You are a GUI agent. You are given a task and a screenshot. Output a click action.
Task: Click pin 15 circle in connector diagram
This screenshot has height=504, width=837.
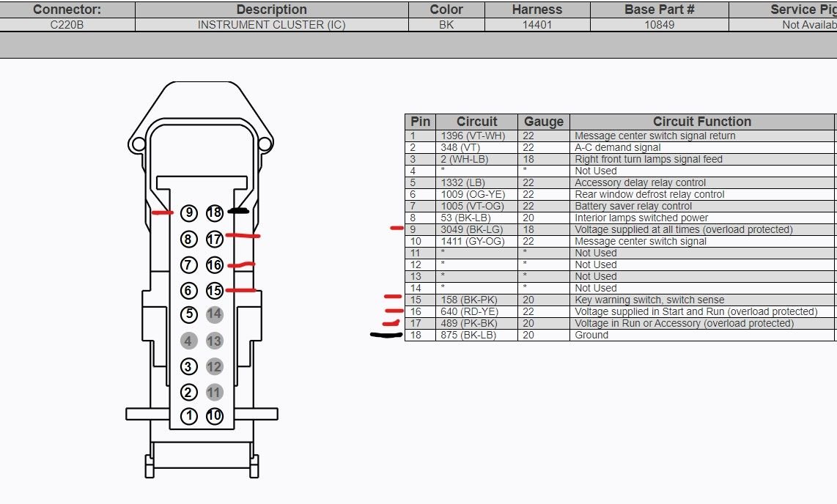tap(214, 291)
